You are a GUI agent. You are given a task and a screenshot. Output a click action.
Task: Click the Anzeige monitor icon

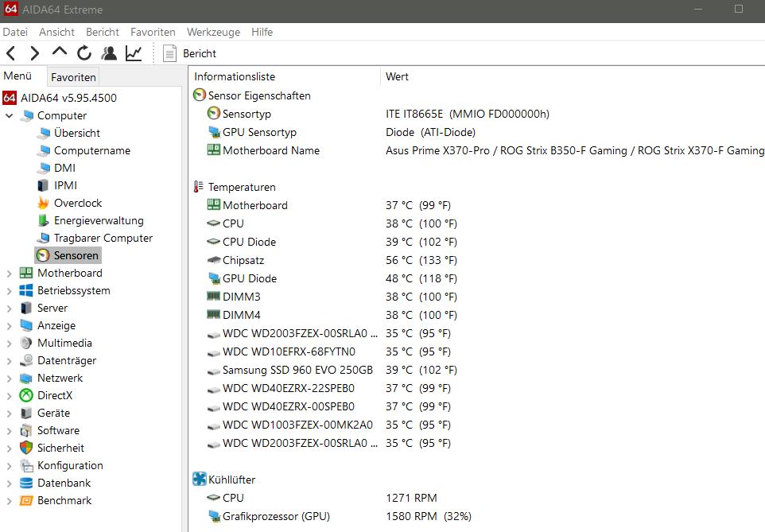point(26,325)
